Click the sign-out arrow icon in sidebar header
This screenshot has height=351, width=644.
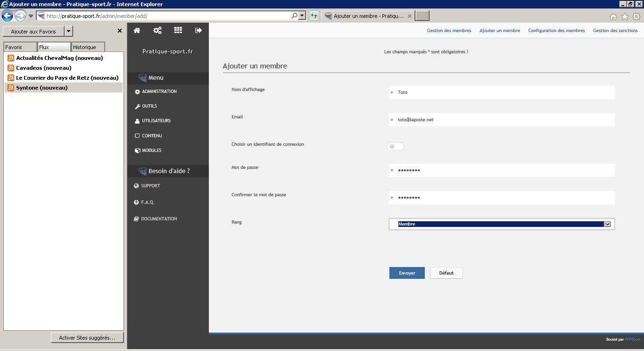click(x=198, y=30)
